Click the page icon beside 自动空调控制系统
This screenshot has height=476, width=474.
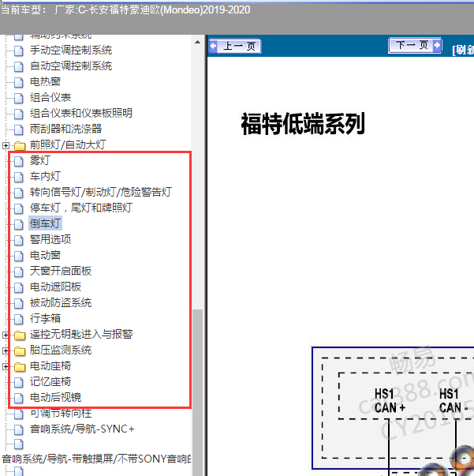(19, 66)
